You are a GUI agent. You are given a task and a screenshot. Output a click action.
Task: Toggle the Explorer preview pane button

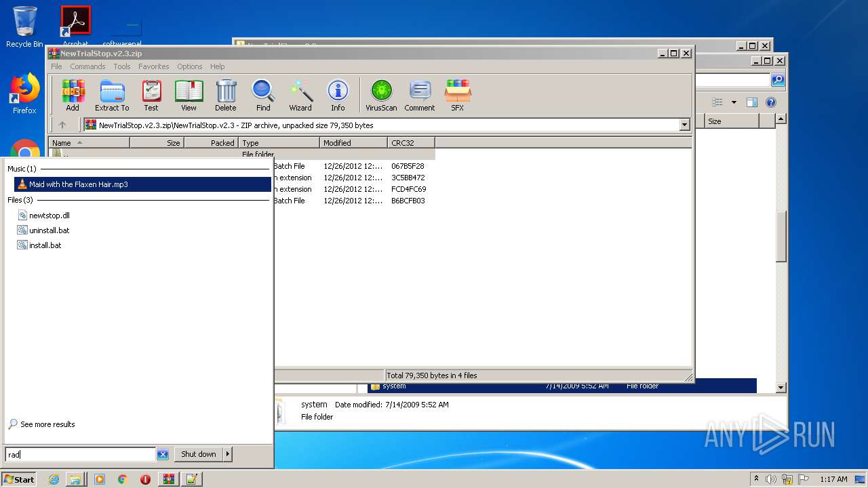pos(751,102)
